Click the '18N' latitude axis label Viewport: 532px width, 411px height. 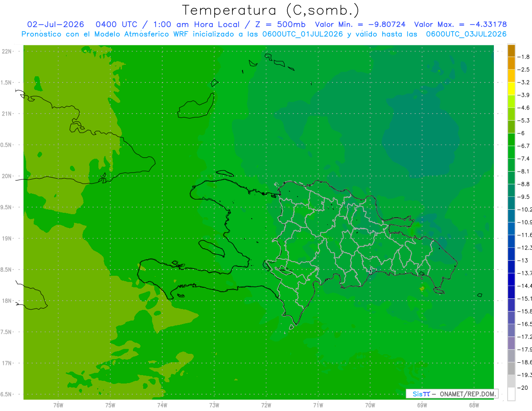click(7, 301)
